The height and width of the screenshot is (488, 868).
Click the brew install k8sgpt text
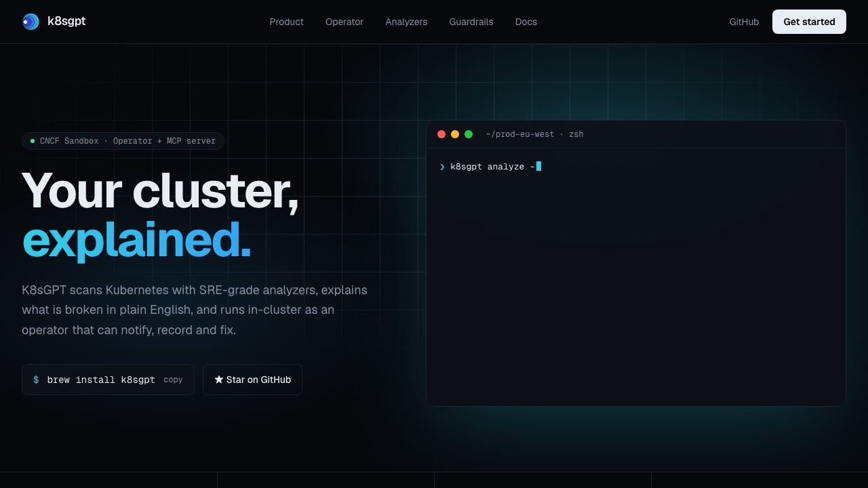(x=101, y=380)
